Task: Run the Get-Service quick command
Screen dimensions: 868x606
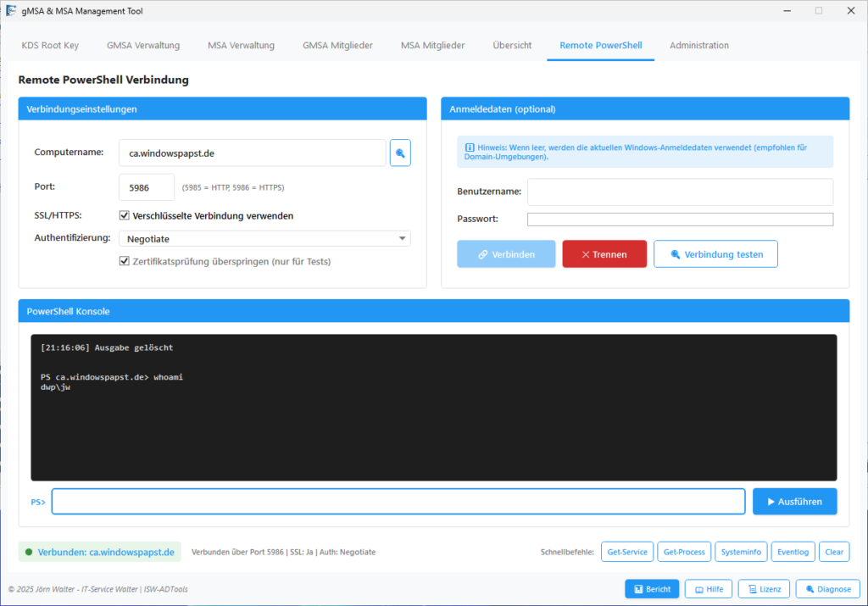Action: tap(627, 551)
